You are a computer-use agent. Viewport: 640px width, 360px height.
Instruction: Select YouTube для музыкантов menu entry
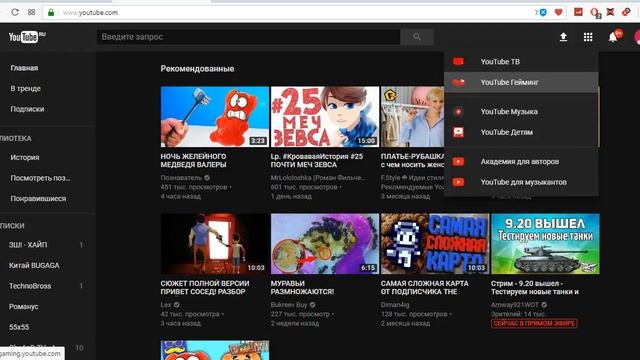coord(521,182)
